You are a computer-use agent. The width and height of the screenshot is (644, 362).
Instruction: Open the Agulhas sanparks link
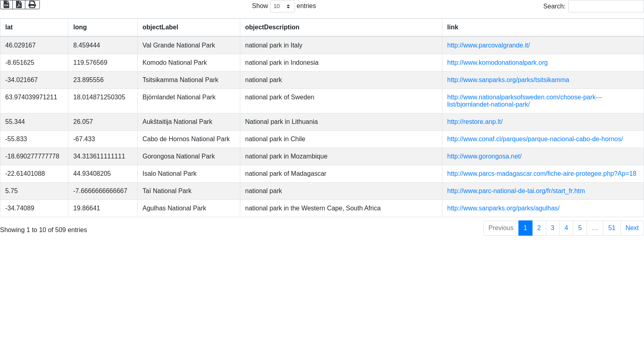[x=503, y=208]
